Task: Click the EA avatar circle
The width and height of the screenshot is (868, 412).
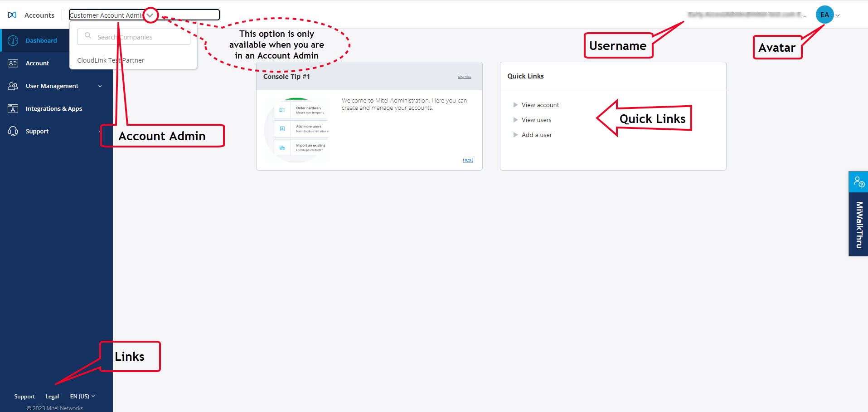Action: click(825, 15)
